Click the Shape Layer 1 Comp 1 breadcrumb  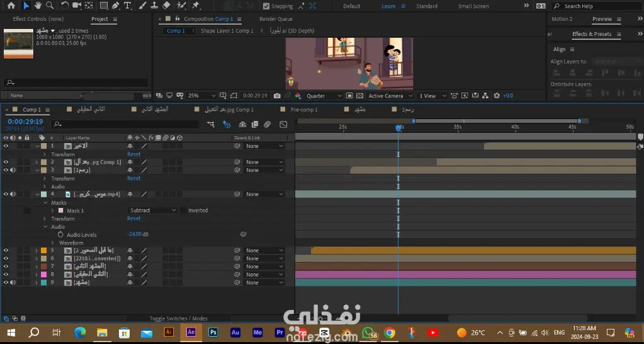click(227, 31)
